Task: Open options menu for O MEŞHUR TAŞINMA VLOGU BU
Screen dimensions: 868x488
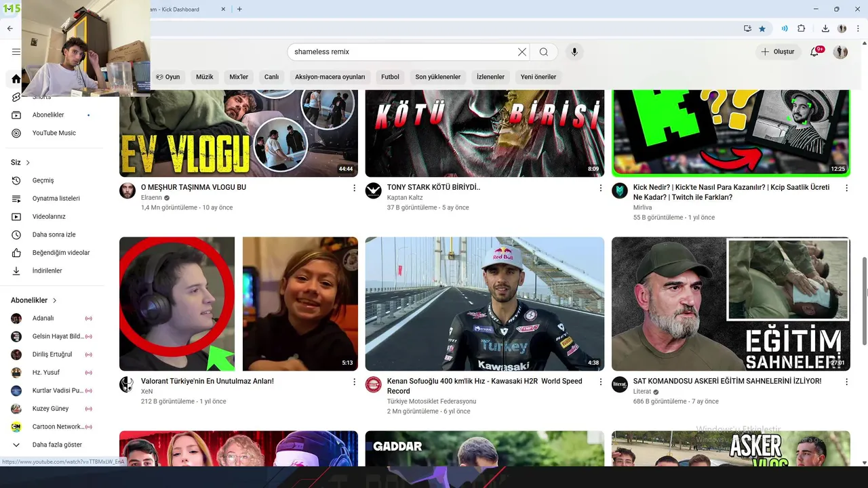Action: (x=354, y=188)
